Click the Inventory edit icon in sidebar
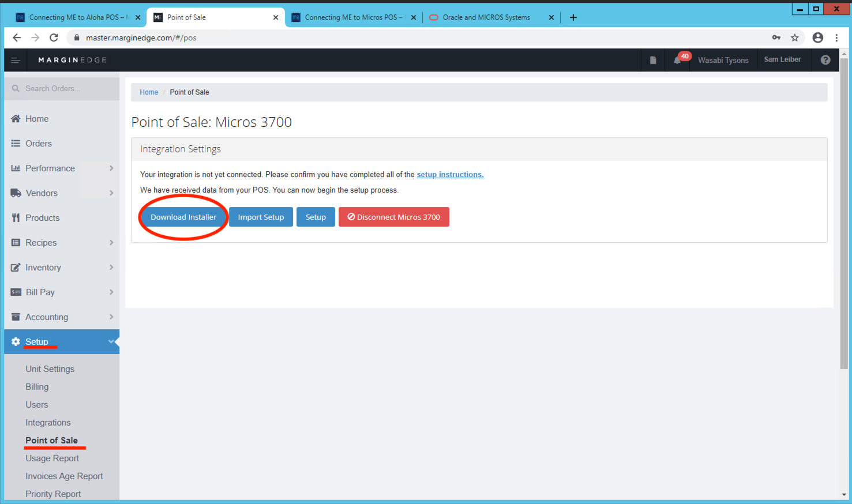852x504 pixels. coord(16,268)
